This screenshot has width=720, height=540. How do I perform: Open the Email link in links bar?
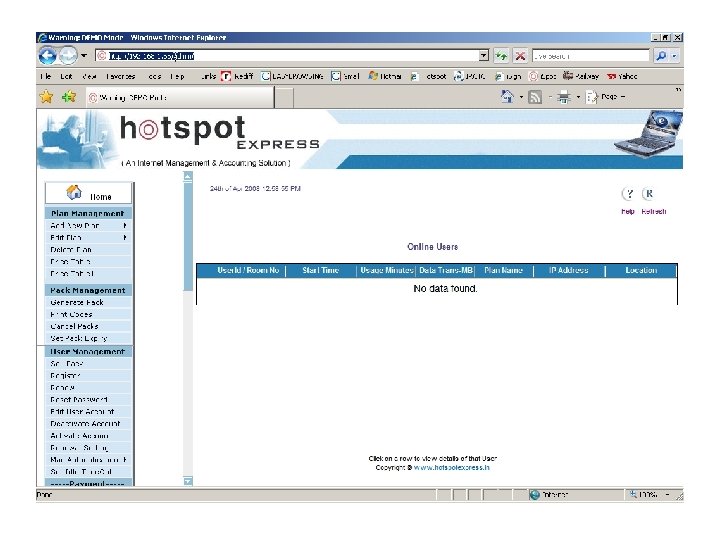(x=345, y=76)
